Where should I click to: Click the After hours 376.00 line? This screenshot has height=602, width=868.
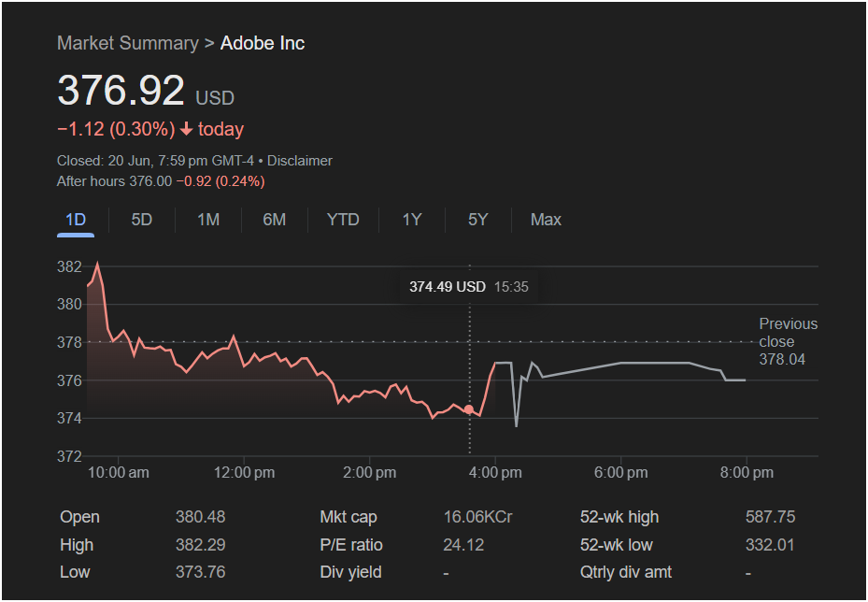click(x=161, y=181)
